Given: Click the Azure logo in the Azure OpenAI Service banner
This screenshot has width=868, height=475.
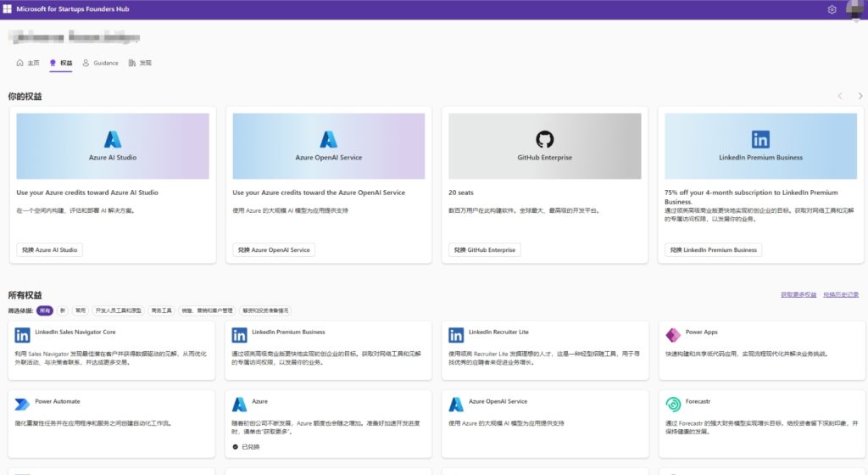Looking at the screenshot, I should pyautogui.click(x=328, y=139).
